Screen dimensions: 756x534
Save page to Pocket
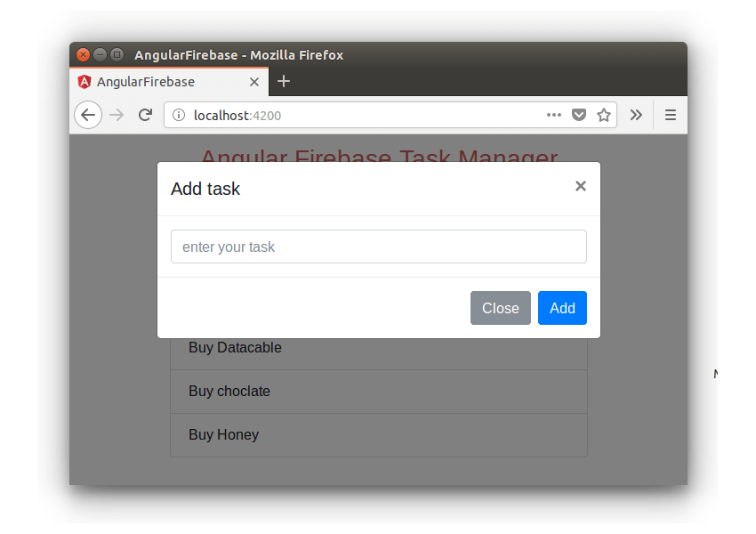[x=579, y=115]
